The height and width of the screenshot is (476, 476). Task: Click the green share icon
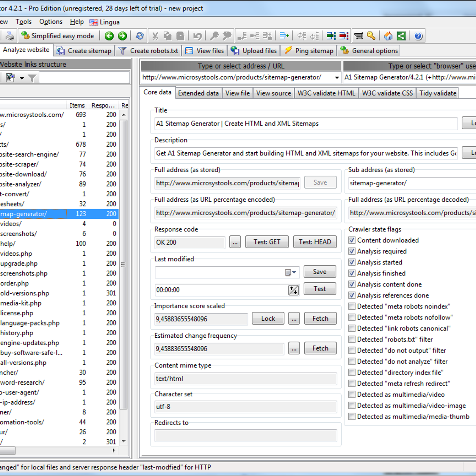click(401, 36)
